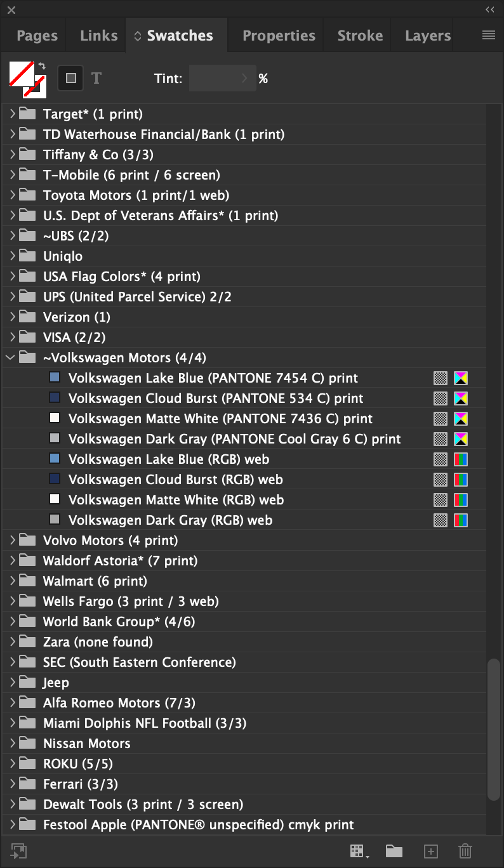This screenshot has width=504, height=868.
Task: Select USA Flag Colors* group row
Action: (244, 277)
